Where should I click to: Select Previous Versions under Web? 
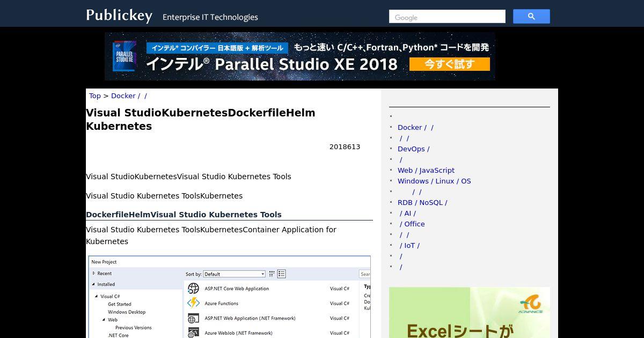coord(133,327)
